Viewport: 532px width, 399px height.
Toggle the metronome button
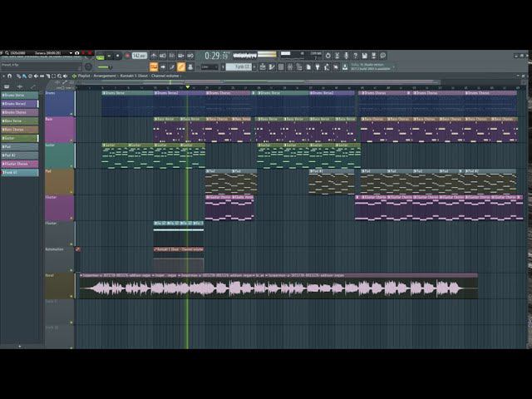pos(154,56)
